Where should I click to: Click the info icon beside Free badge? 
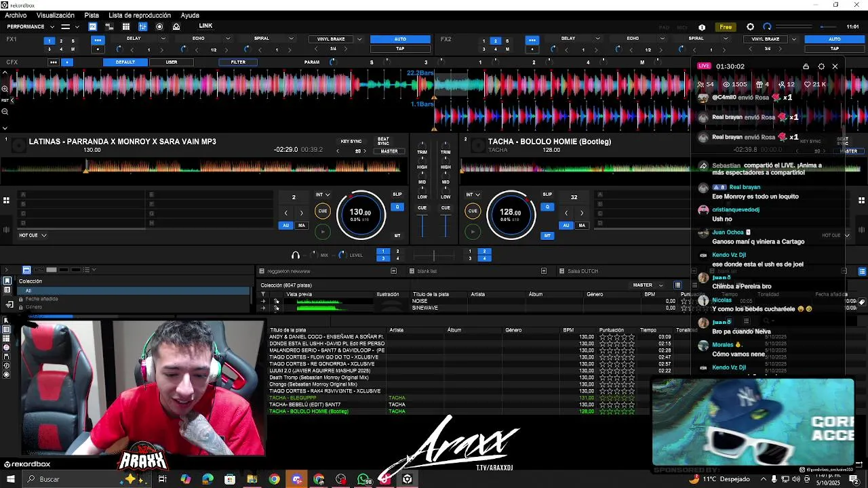[x=702, y=27]
